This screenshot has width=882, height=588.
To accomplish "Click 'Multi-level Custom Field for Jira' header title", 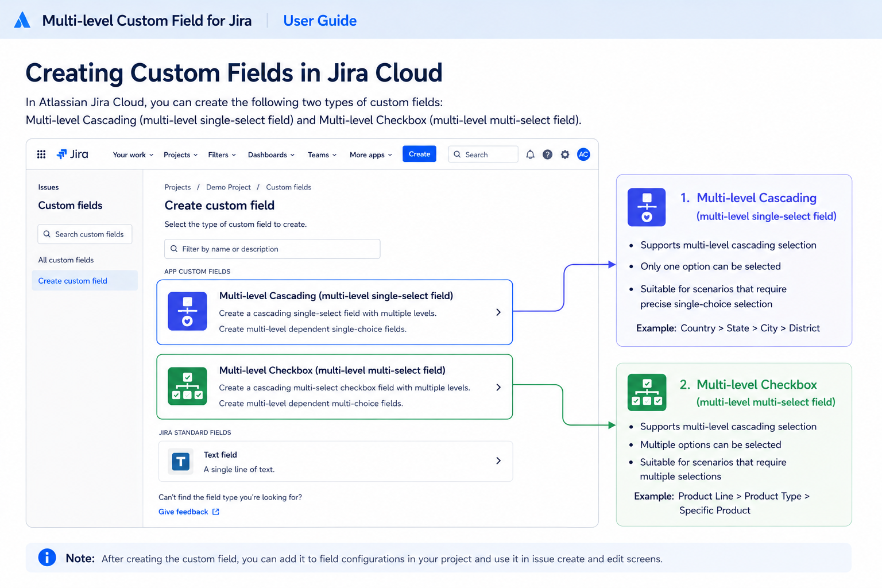I will [147, 21].
